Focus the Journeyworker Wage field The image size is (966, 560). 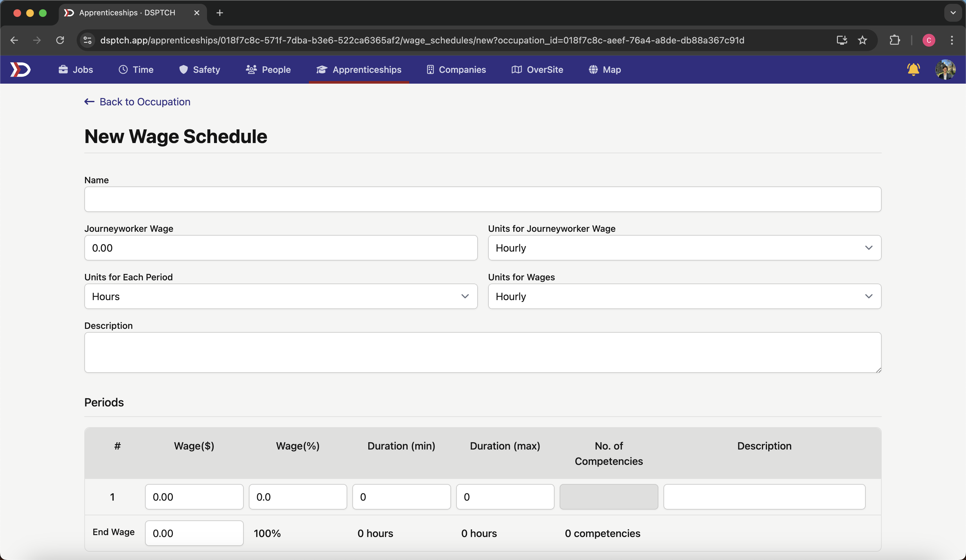[281, 248]
